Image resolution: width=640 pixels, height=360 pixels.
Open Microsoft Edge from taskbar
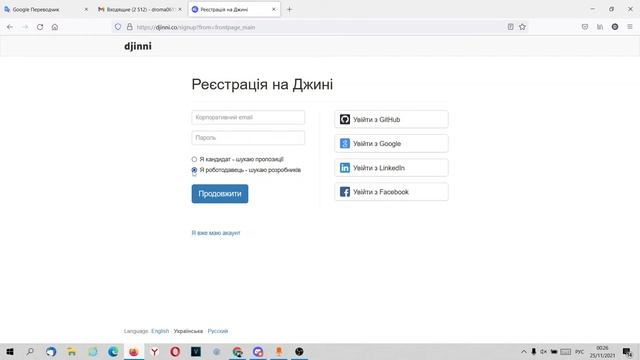[x=113, y=351]
